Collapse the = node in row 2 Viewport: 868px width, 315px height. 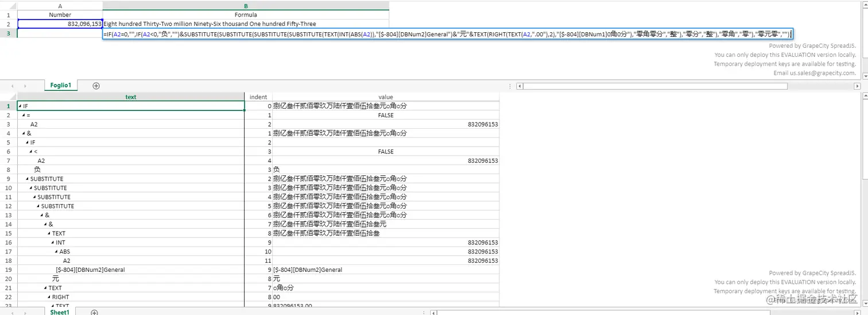coord(24,116)
